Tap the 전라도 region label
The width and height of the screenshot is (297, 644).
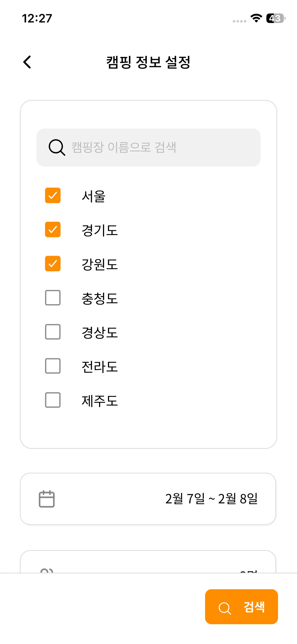coord(100,366)
